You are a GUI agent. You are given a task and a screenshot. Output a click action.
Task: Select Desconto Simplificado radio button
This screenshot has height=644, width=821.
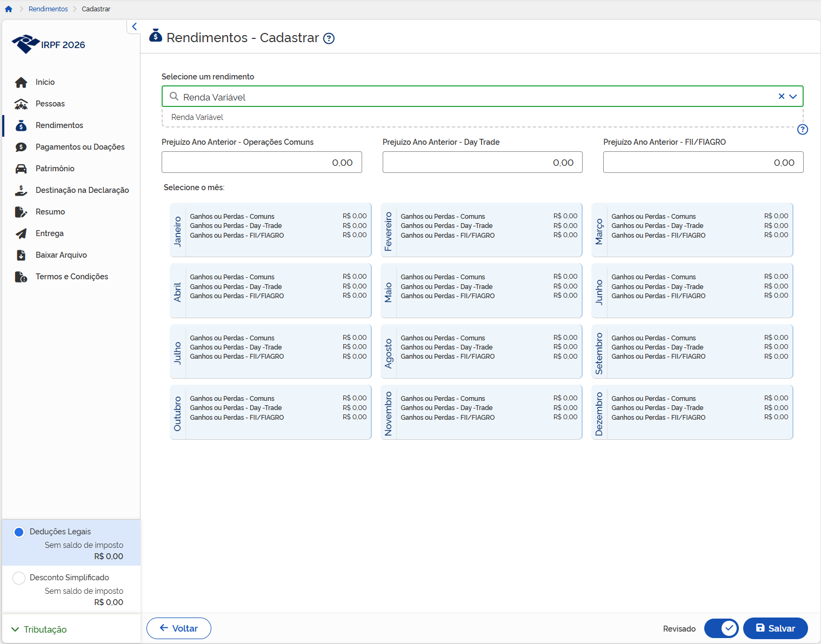pyautogui.click(x=19, y=578)
